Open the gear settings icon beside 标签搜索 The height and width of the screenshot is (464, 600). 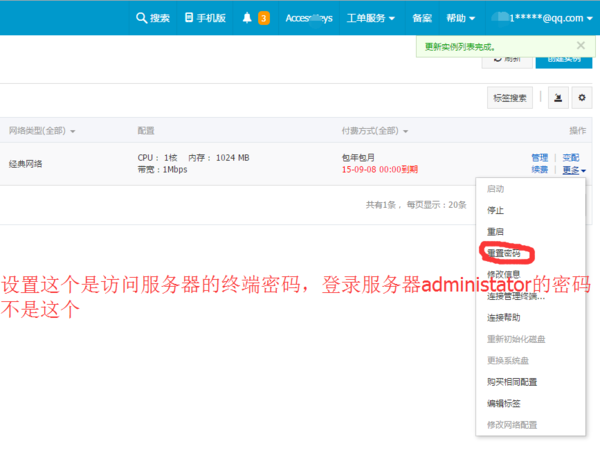(580, 97)
